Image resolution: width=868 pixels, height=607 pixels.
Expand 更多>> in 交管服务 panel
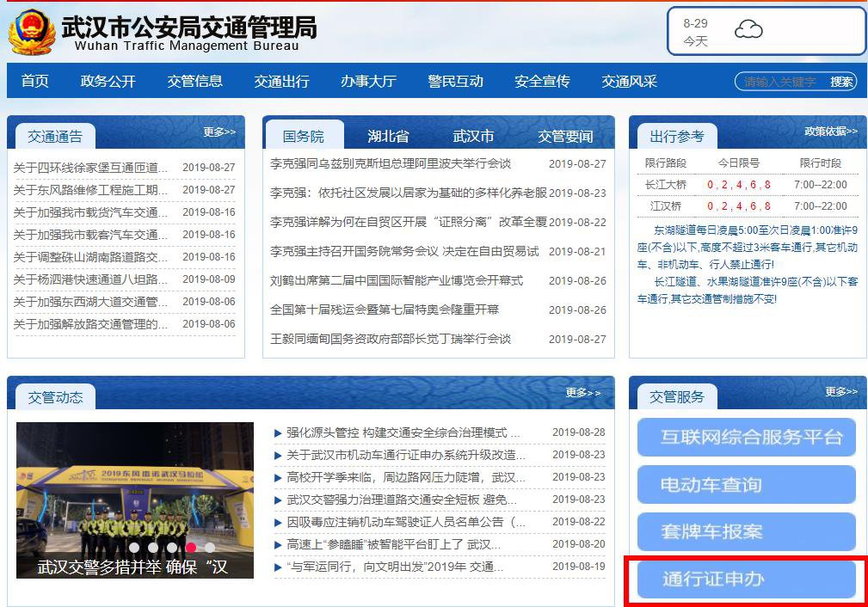[840, 391]
